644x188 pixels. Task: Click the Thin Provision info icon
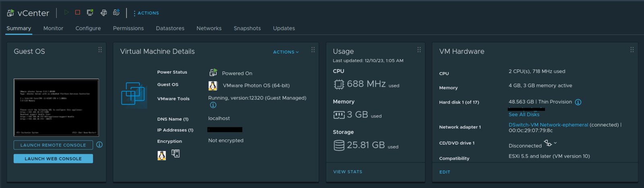(x=578, y=102)
